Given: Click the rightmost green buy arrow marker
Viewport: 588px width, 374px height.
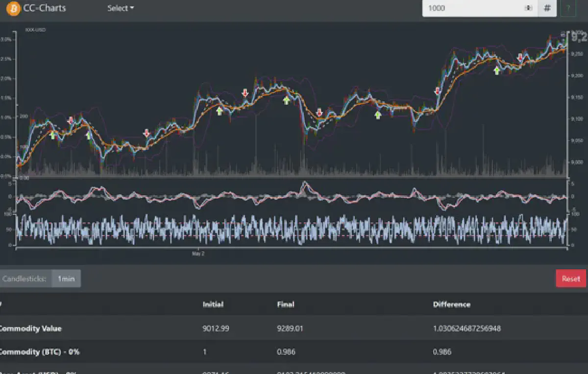Looking at the screenshot, I should [x=497, y=70].
